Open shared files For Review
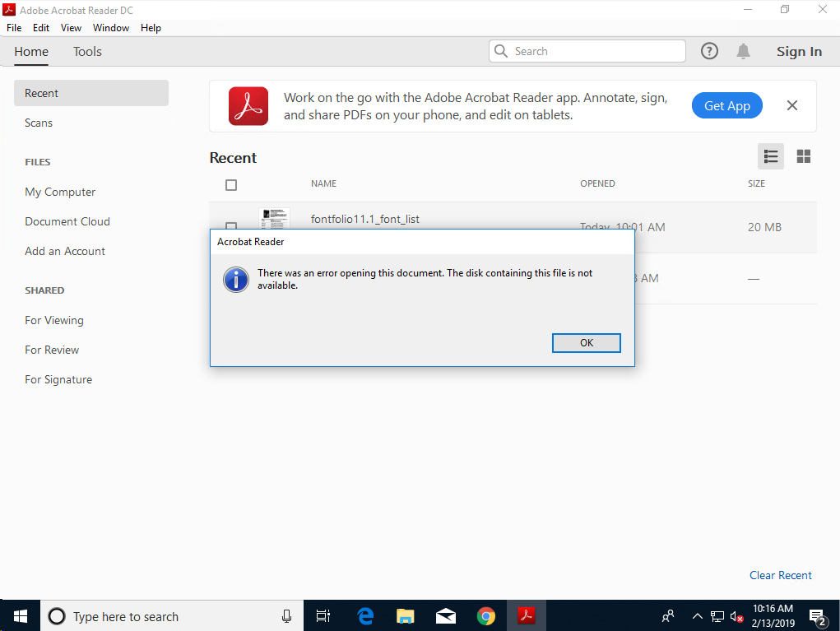Viewport: 840px width, 631px height. 52,350
